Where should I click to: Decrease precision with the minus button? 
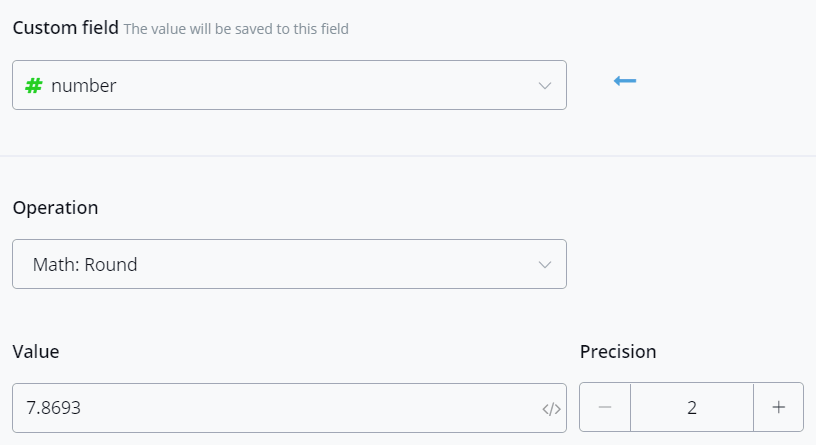pos(605,408)
